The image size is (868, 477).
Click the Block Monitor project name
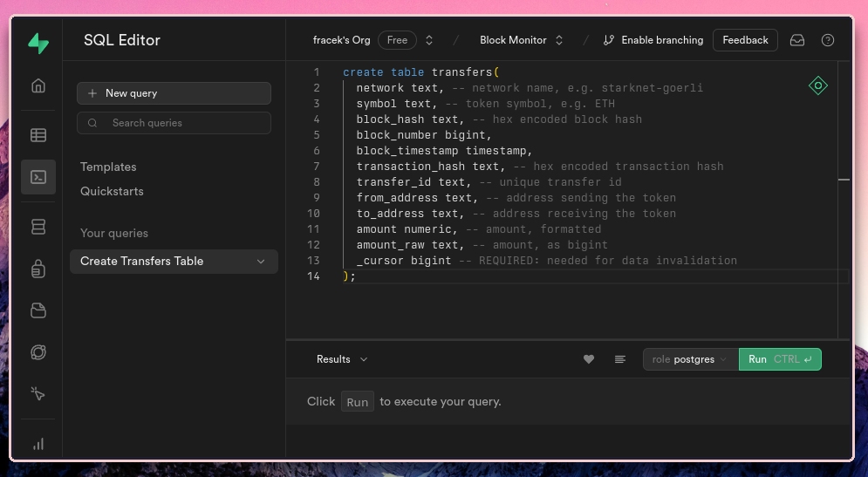(x=513, y=40)
